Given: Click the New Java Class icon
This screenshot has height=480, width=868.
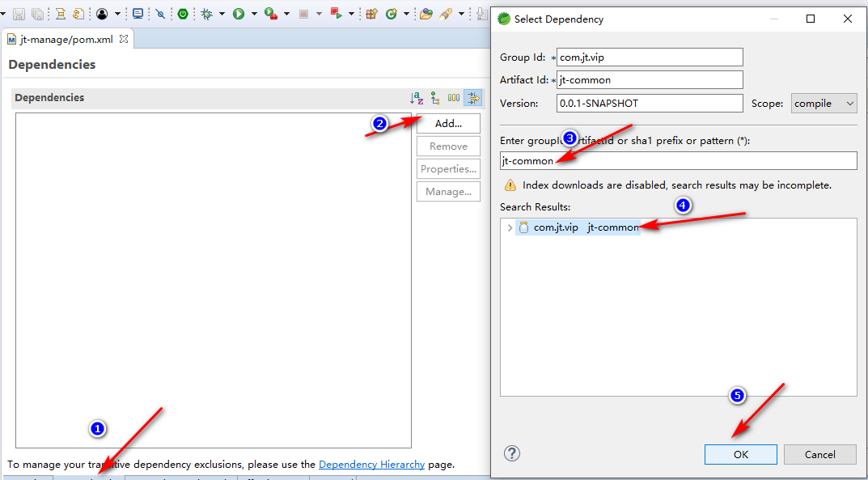Looking at the screenshot, I should 392,14.
